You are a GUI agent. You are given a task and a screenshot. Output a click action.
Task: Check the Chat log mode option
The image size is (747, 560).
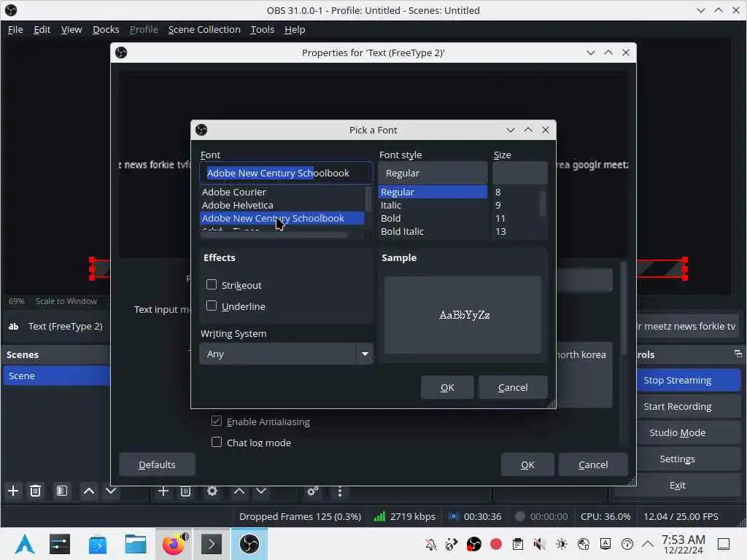pos(217,442)
